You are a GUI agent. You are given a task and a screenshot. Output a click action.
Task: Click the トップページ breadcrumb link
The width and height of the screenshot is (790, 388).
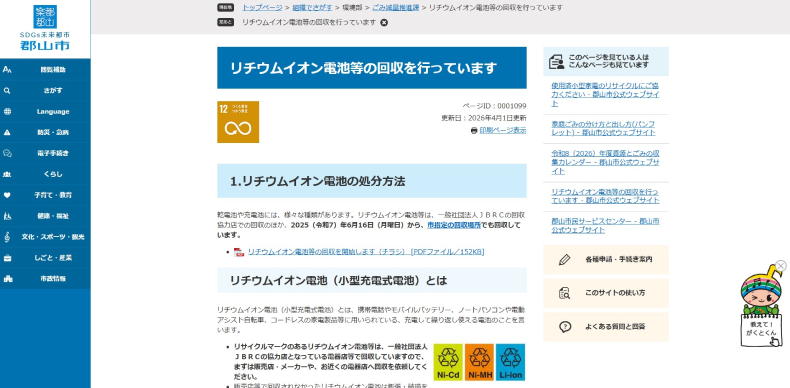pos(262,8)
